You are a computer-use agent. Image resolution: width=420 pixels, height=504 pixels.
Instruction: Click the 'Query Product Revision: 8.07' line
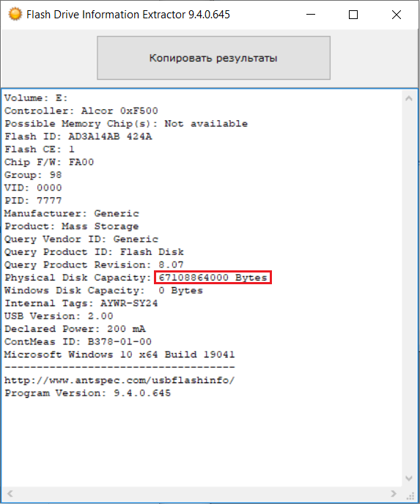pyautogui.click(x=95, y=265)
